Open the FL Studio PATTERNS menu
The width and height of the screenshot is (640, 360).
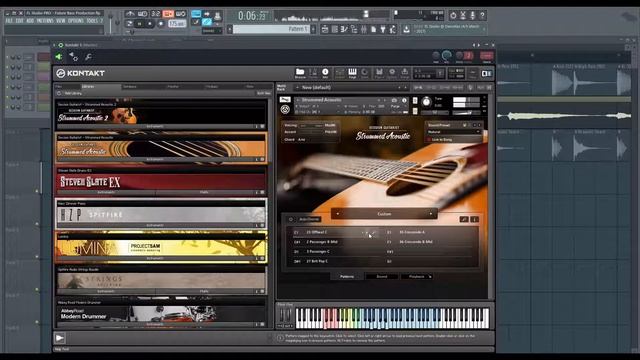coord(45,20)
